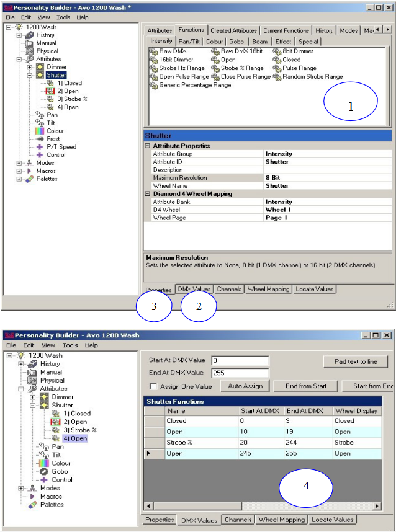Open the Wheel Mapping tab in top window
Viewport: 396px width, 532px height.
(x=268, y=289)
